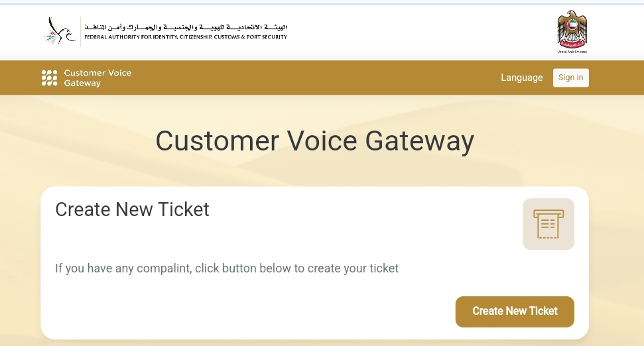Click the thin bar at the page top
The height and width of the screenshot is (346, 644).
(322, 3)
